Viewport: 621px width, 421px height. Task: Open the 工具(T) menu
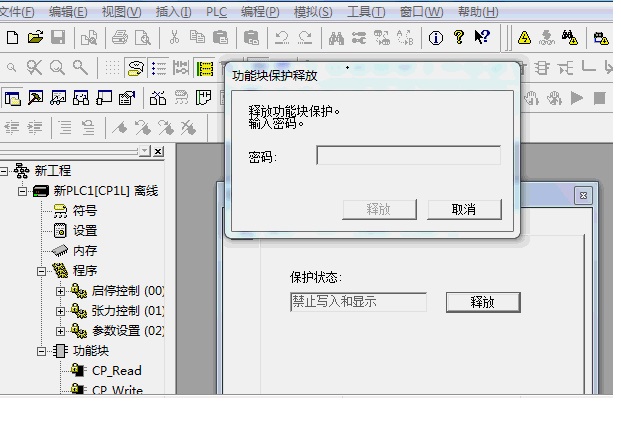(x=365, y=12)
